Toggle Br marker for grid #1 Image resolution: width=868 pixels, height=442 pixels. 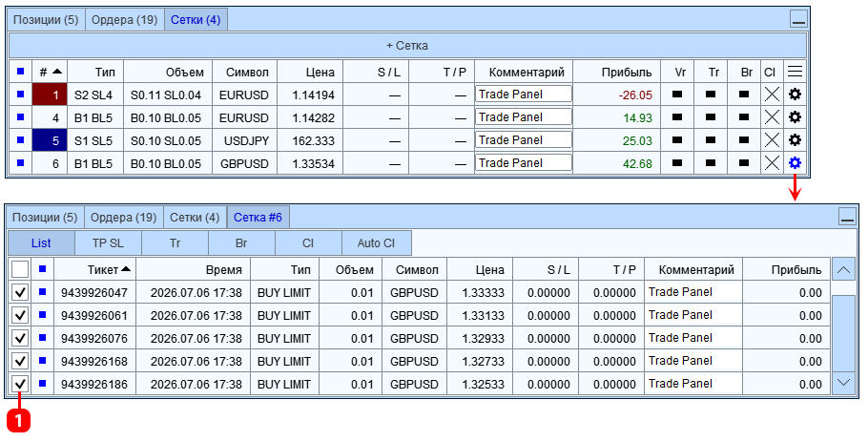[744, 95]
